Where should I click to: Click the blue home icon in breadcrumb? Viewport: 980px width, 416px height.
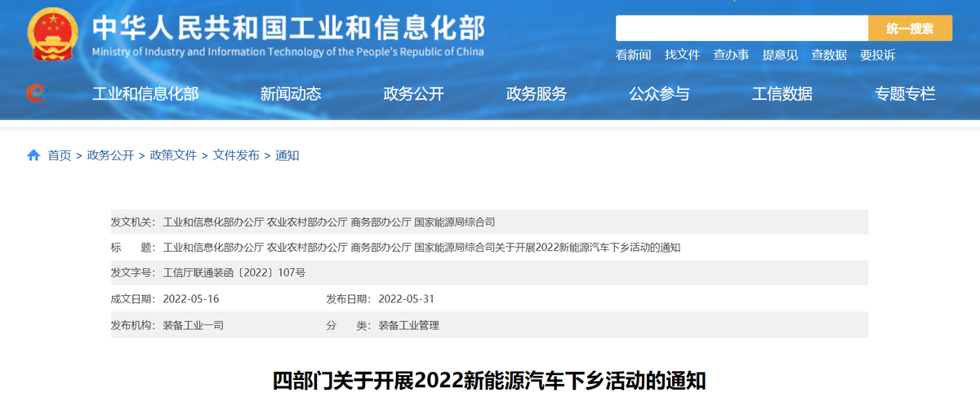click(x=33, y=155)
